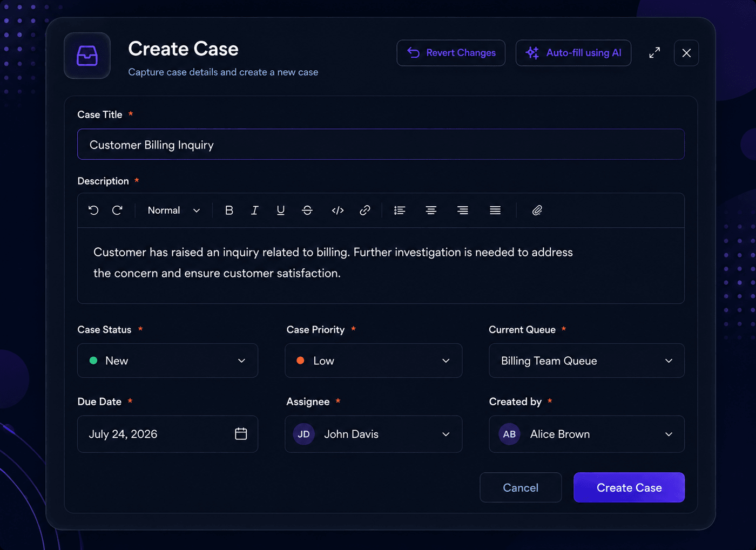Open the Case Priority dropdown
The image size is (756, 550).
(374, 361)
